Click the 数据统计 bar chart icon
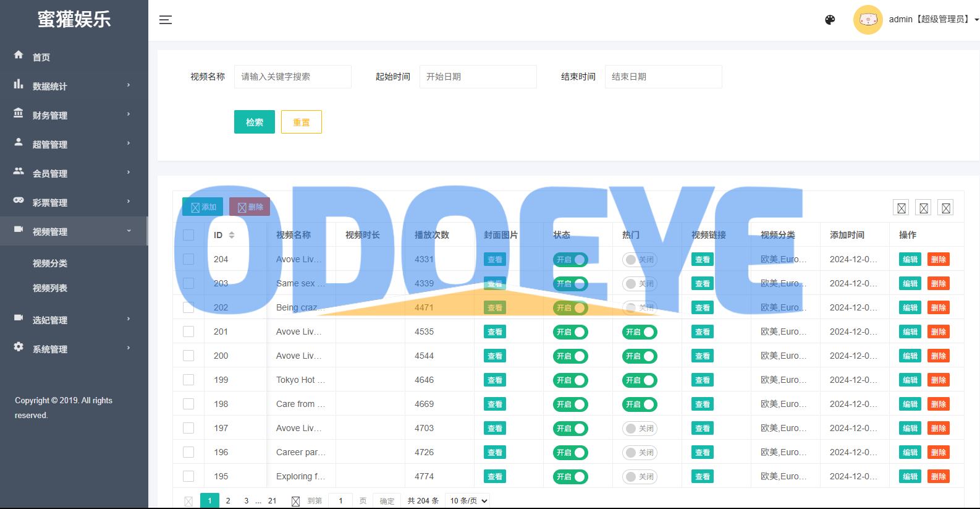 tap(19, 84)
